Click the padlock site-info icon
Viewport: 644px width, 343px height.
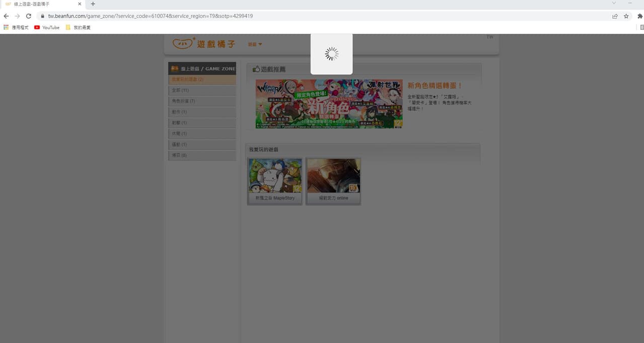43,16
